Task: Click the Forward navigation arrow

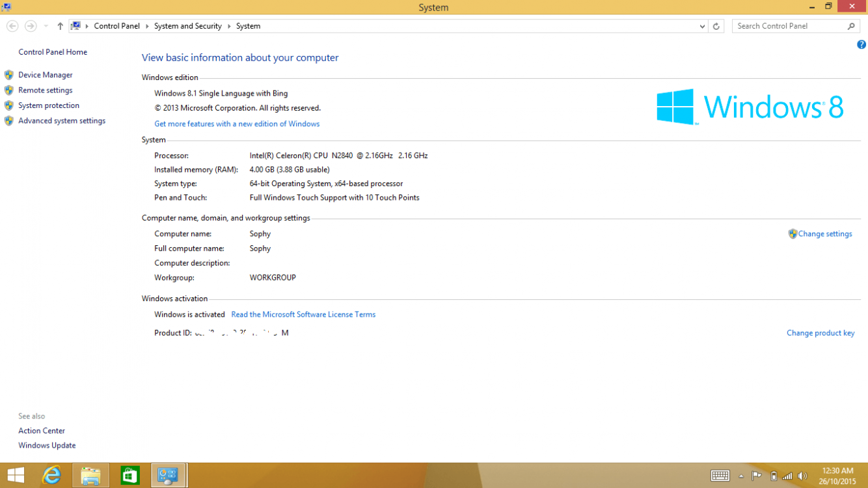Action: (31, 26)
